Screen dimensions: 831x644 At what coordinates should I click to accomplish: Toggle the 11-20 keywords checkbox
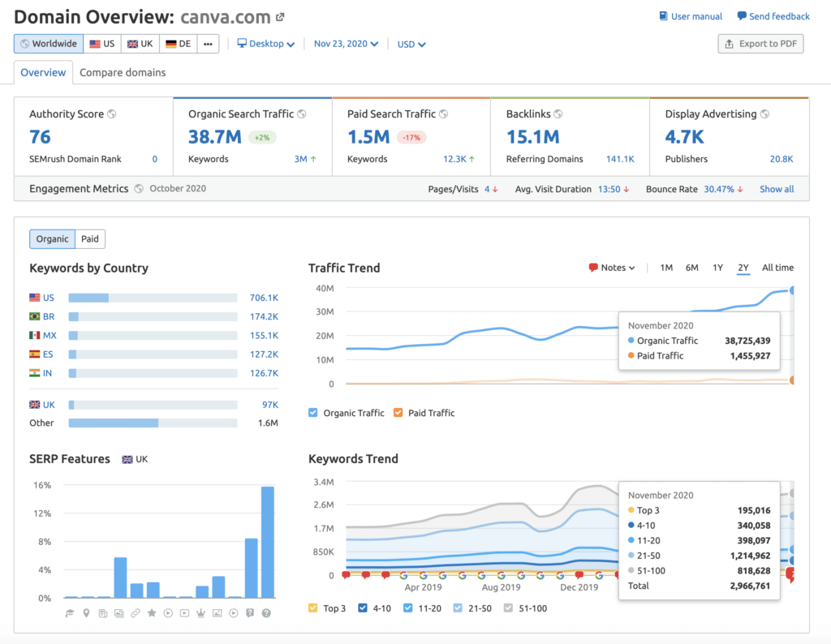pyautogui.click(x=408, y=608)
